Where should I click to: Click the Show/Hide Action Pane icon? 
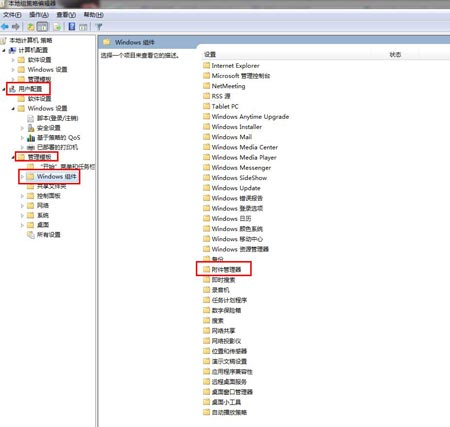click(x=83, y=27)
